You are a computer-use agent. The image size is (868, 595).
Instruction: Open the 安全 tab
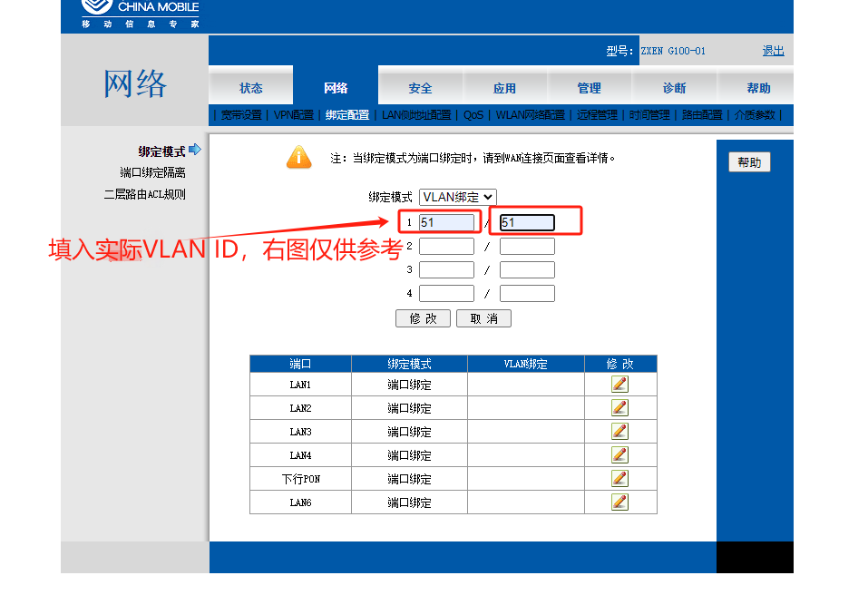click(420, 88)
